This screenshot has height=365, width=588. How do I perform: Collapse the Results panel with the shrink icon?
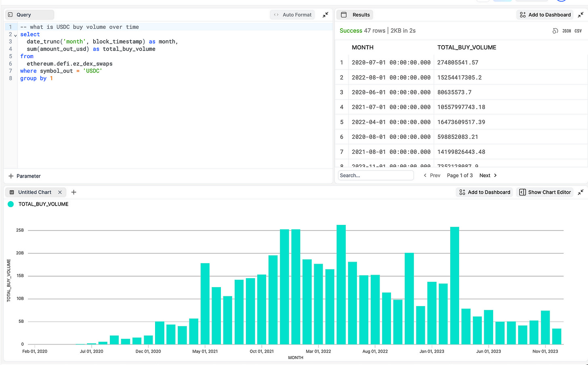point(581,15)
